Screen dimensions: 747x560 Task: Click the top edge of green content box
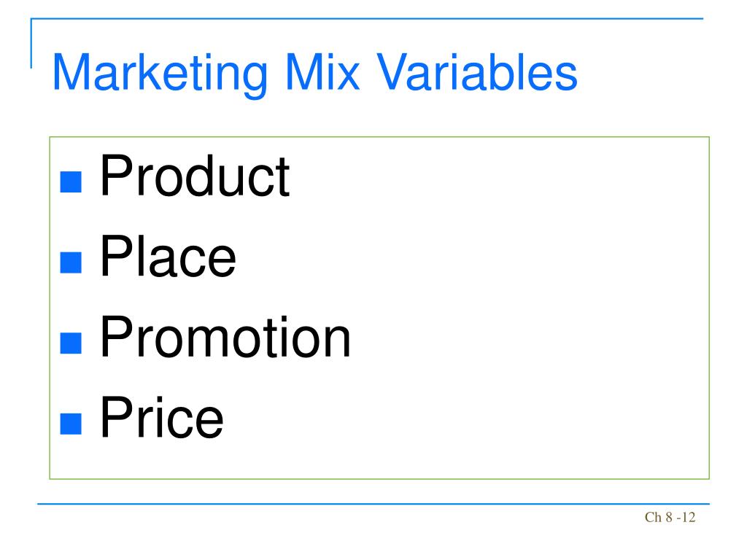[379, 137]
